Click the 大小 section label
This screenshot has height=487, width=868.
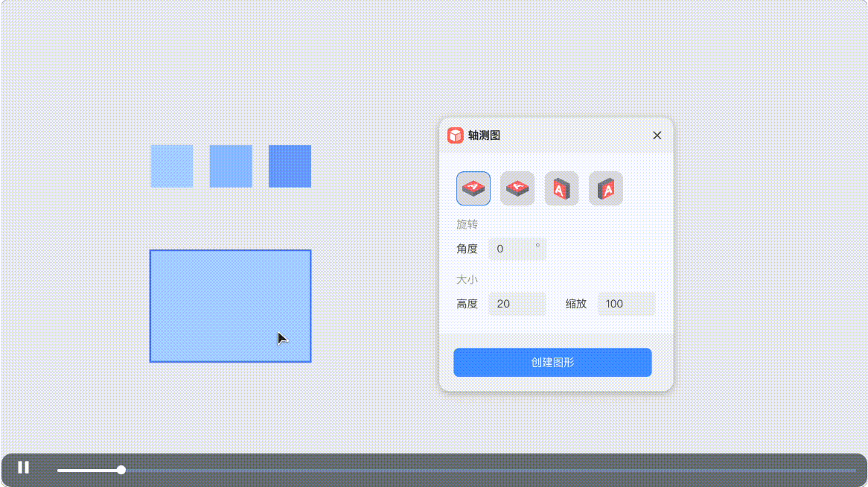click(467, 278)
